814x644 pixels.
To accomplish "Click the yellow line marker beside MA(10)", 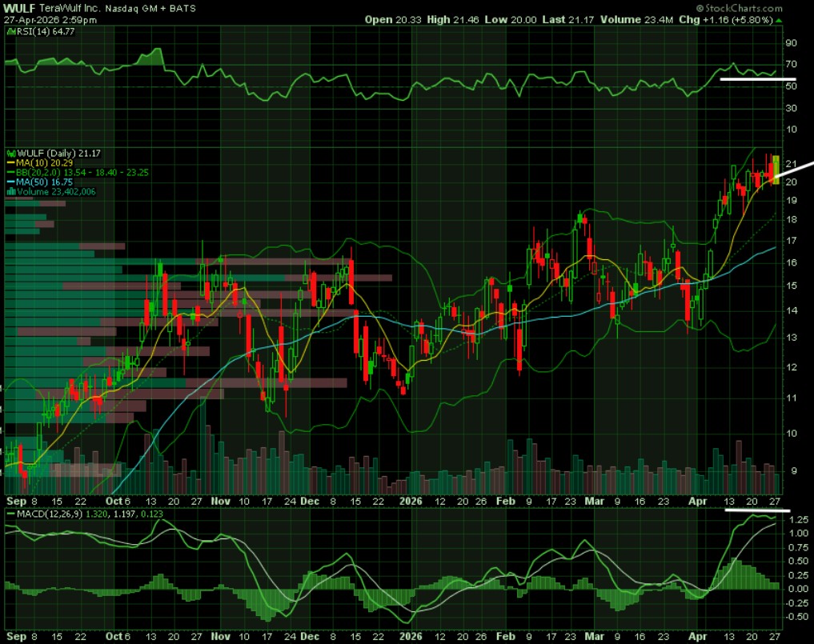I will [x=11, y=163].
